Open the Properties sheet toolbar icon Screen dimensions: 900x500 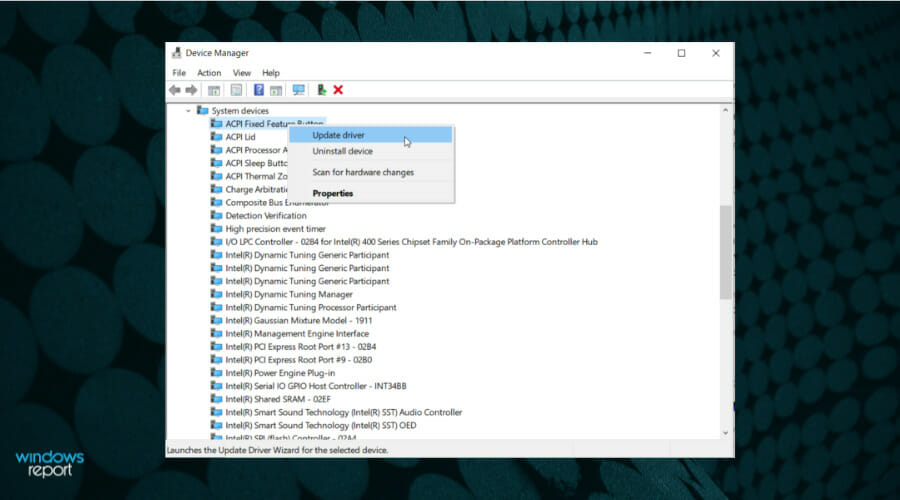[x=236, y=90]
